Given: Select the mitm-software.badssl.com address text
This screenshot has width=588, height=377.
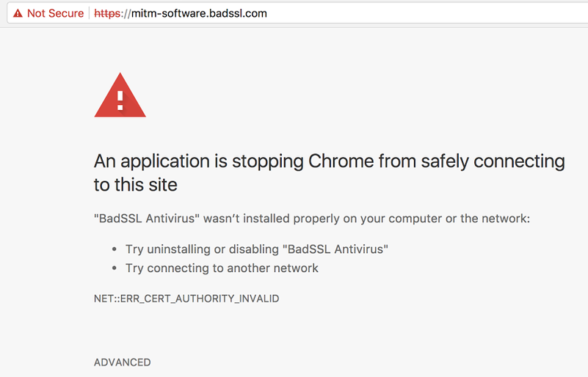Looking at the screenshot, I should [x=196, y=13].
